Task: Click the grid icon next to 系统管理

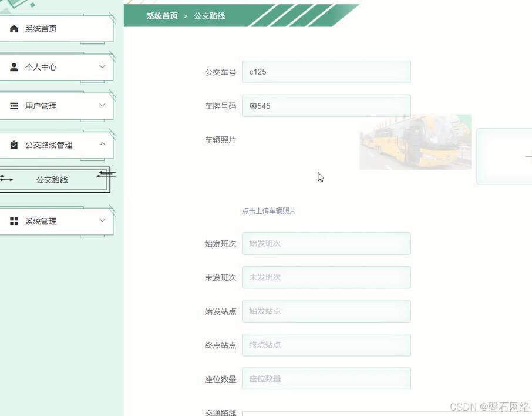Action: [14, 221]
